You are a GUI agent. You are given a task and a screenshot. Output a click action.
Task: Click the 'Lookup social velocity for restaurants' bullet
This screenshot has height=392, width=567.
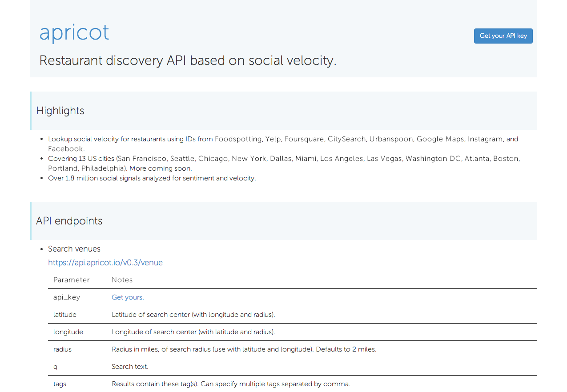coord(283,144)
